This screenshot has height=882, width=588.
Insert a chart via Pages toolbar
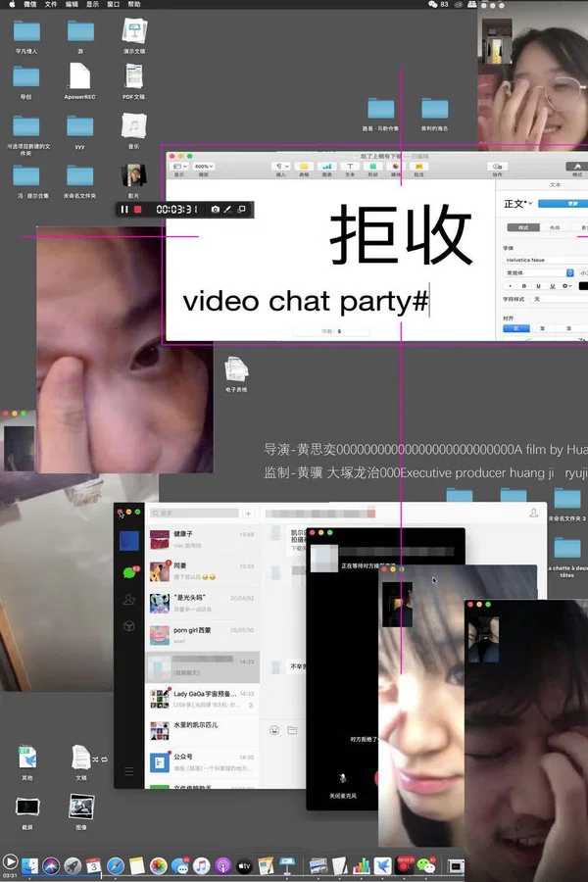(326, 167)
